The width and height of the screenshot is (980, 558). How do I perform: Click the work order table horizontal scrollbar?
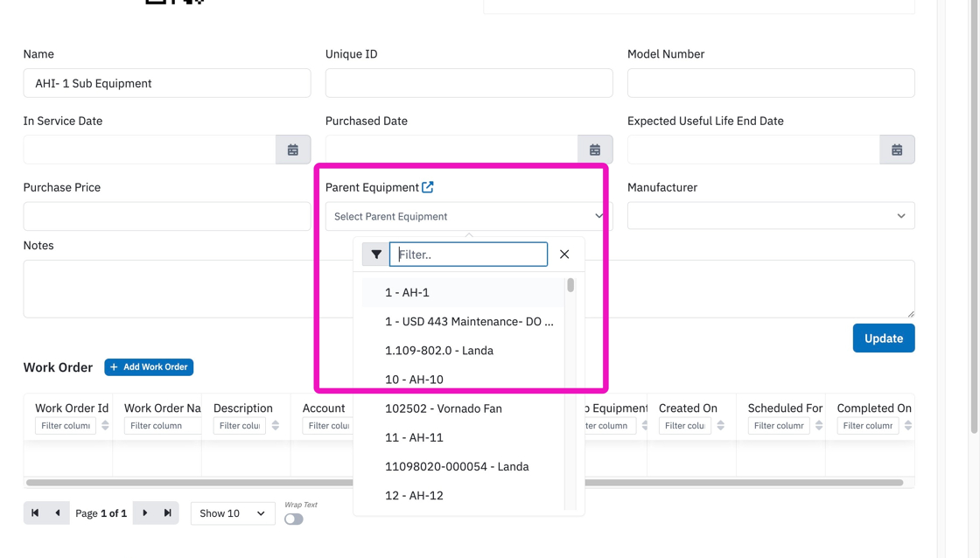click(x=465, y=483)
